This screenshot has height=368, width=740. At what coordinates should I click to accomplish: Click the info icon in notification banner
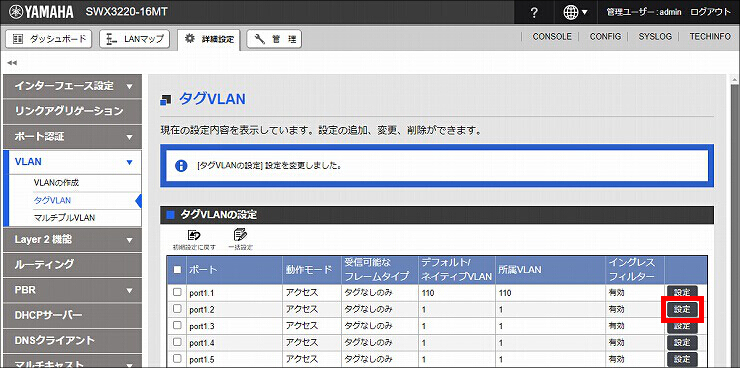[181, 166]
